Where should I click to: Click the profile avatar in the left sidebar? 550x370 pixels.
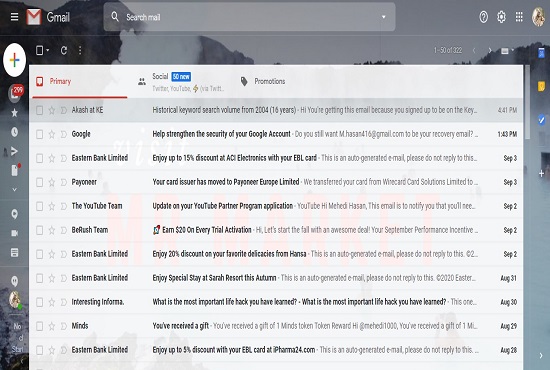click(x=14, y=300)
